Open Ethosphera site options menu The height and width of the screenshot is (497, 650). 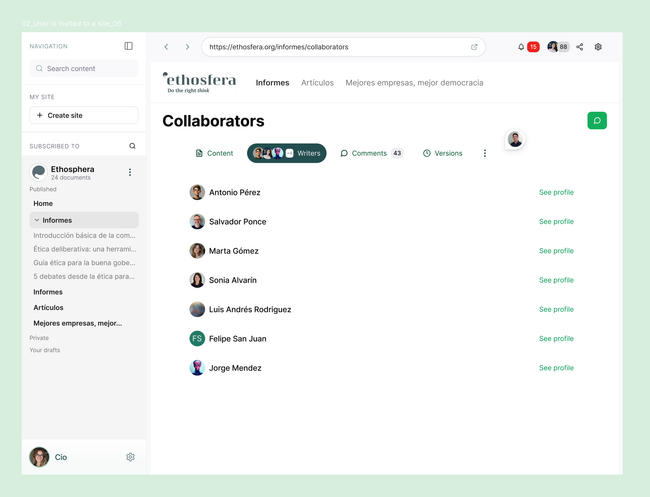tap(130, 173)
